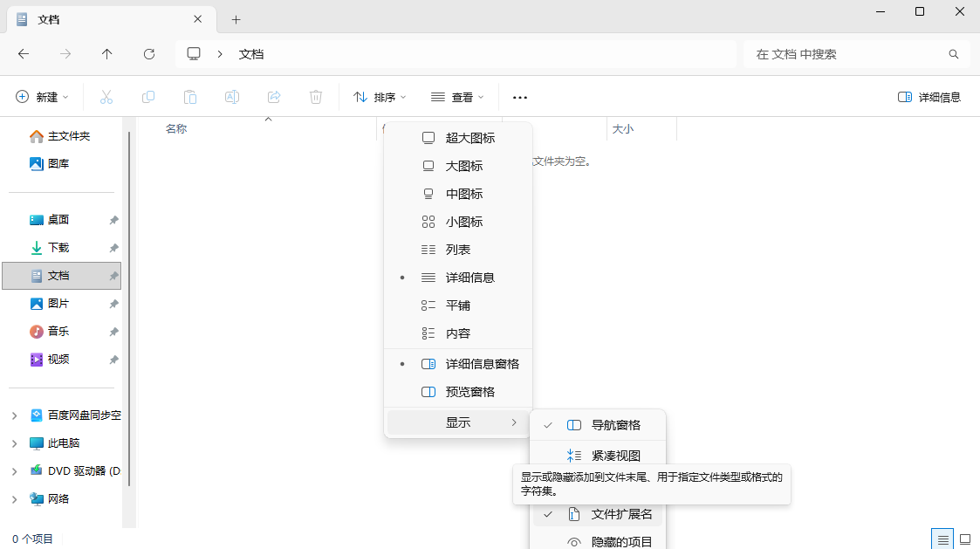The height and width of the screenshot is (549, 980).
Task: Select 内容 view option
Action: 458,333
